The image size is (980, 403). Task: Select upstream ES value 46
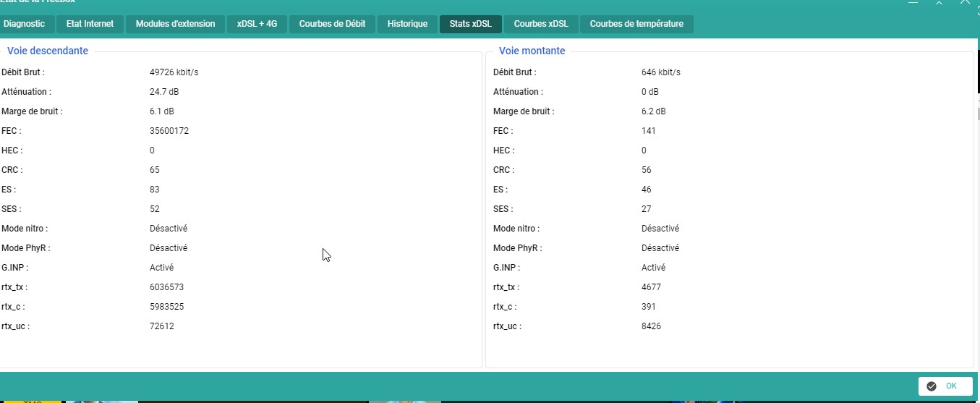point(646,190)
